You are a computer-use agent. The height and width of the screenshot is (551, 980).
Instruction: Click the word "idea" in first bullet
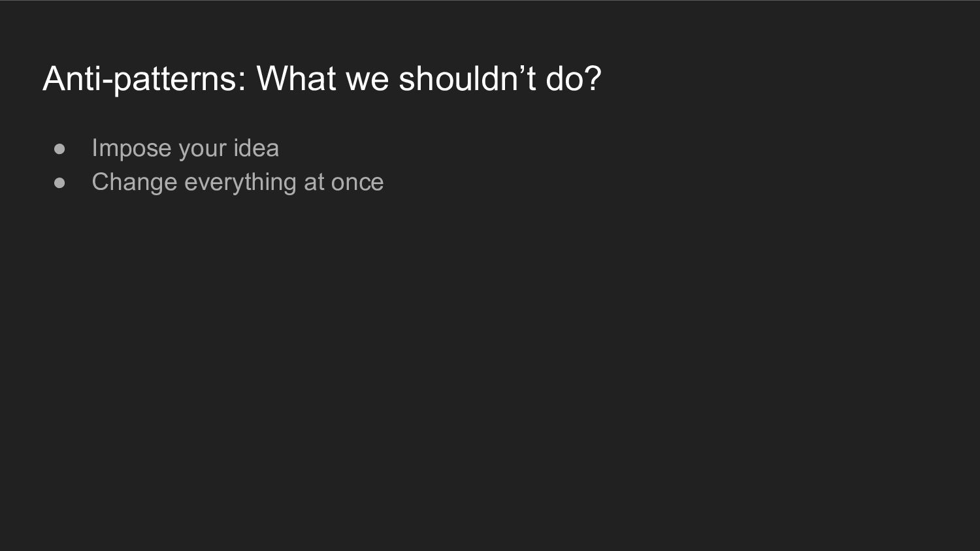pos(256,148)
